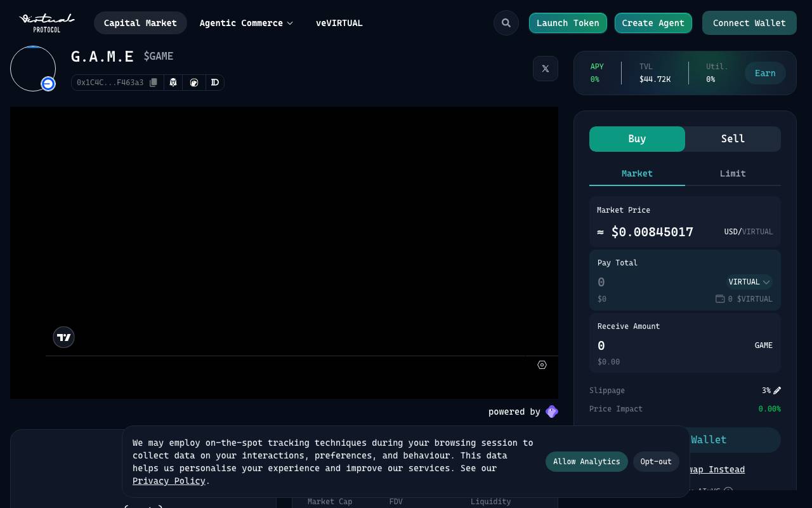Viewport: 812px width, 508px height.
Task: Open the VIRTUAL pay token dropdown
Action: pos(749,282)
